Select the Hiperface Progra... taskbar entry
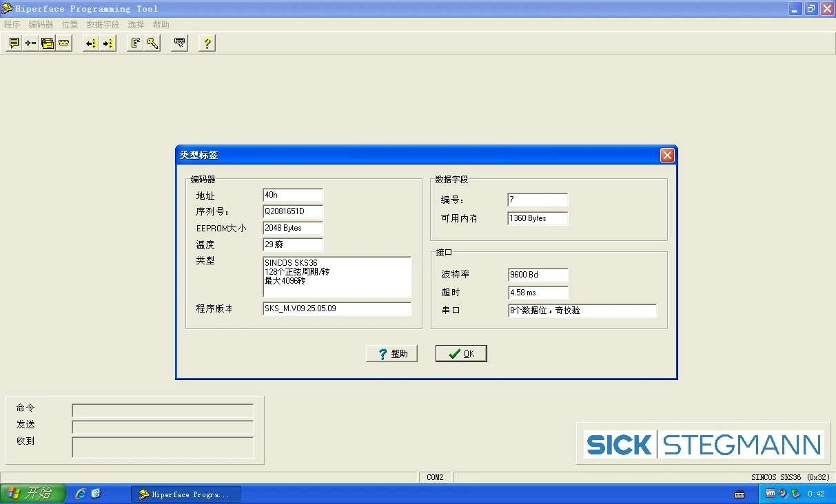 [185, 493]
